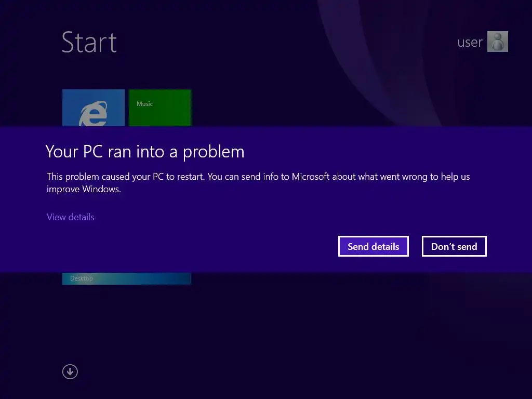Image resolution: width=532 pixels, height=399 pixels.
Task: Click the "Your PC ran into a problem" heading
Action: (145, 152)
